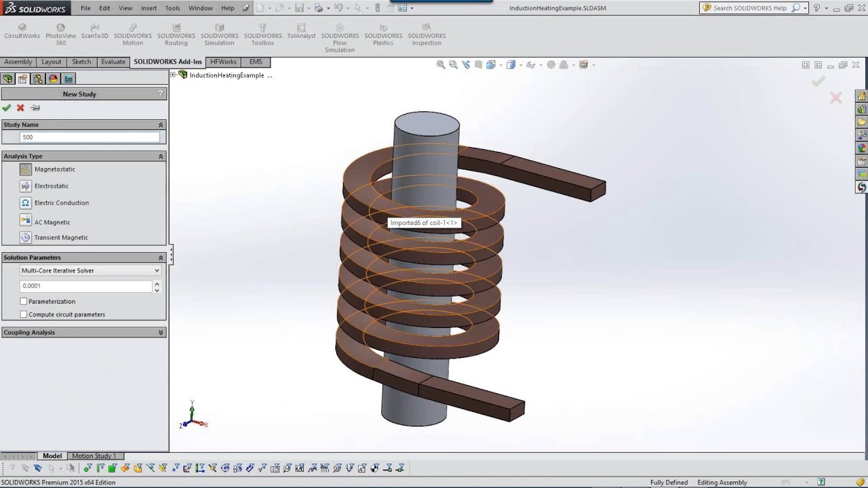This screenshot has height=488, width=868.
Task: Launch the ScanTo3D add-in
Action: tap(94, 31)
